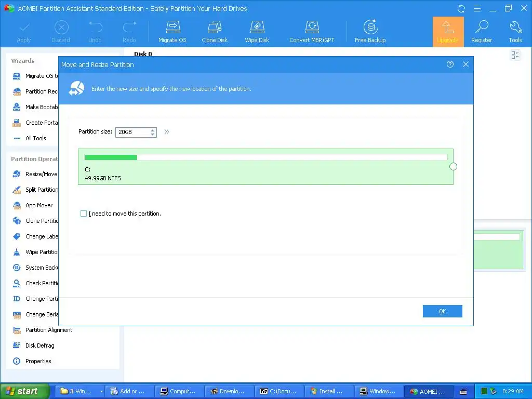The height and width of the screenshot is (399, 532).
Task: Choose Change Label operation
Action: click(x=35, y=236)
